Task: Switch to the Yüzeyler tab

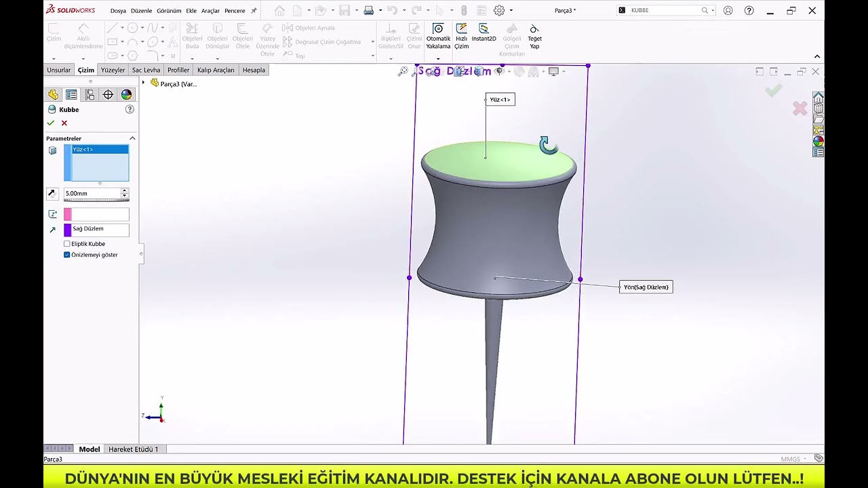Action: pyautogui.click(x=113, y=70)
